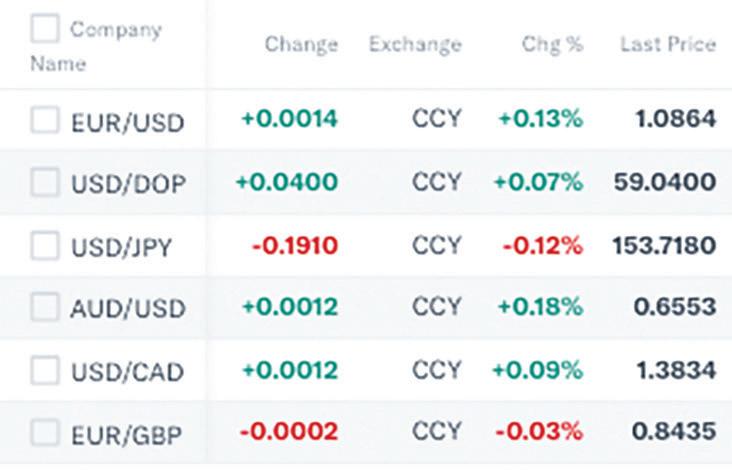Click the 153.7180 last price value
The width and height of the screenshot is (732, 472).
[x=666, y=245]
